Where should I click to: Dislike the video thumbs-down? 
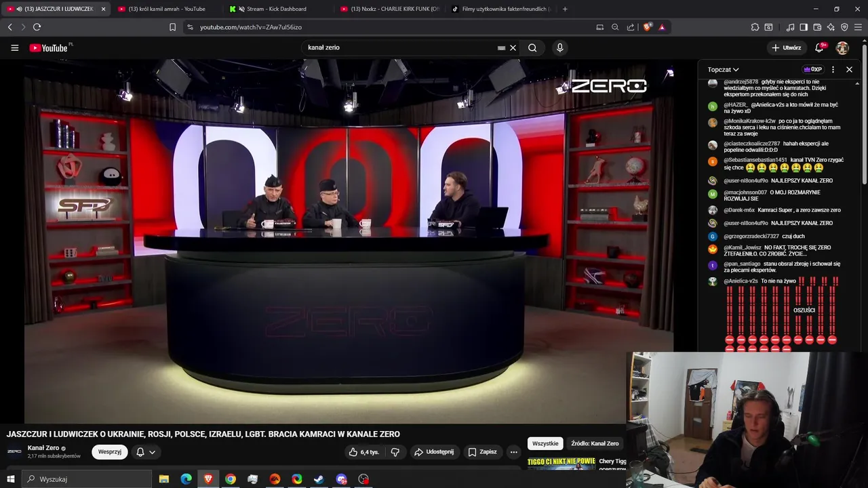point(395,452)
